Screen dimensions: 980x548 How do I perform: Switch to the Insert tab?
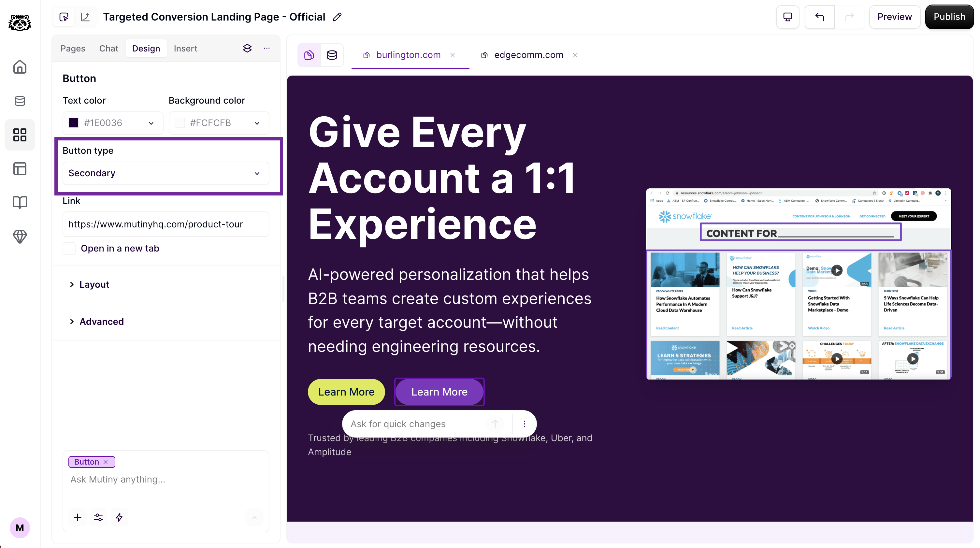coord(185,48)
